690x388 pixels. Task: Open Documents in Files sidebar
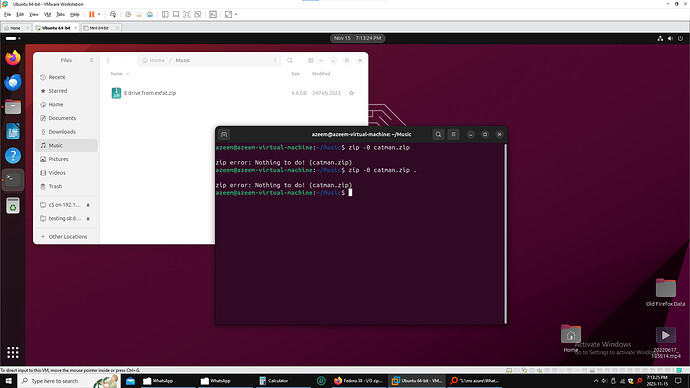(66, 118)
